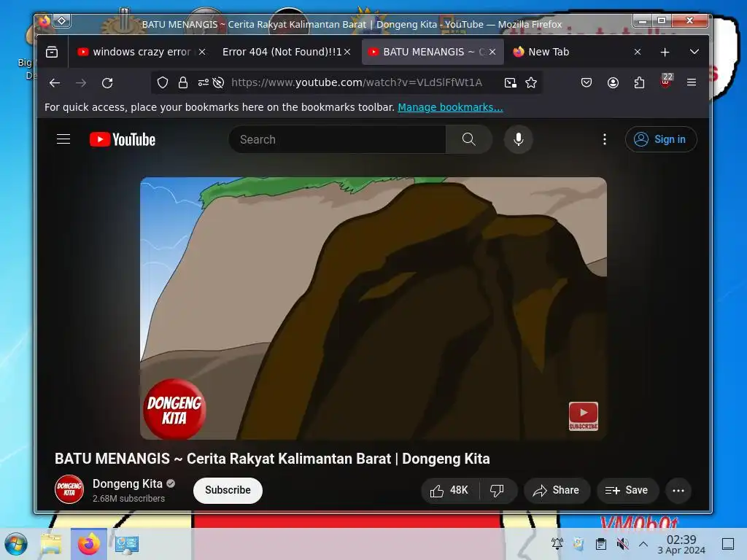Viewport: 747px width, 560px height.
Task: Close the Error 404 tab
Action: click(347, 52)
